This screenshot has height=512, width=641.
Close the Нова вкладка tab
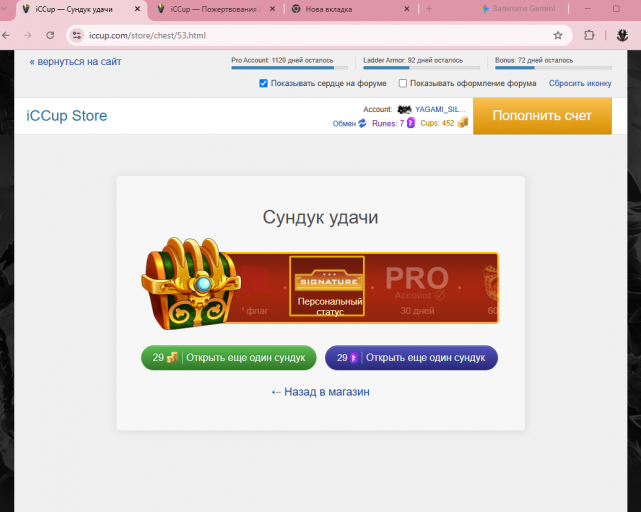click(x=407, y=9)
